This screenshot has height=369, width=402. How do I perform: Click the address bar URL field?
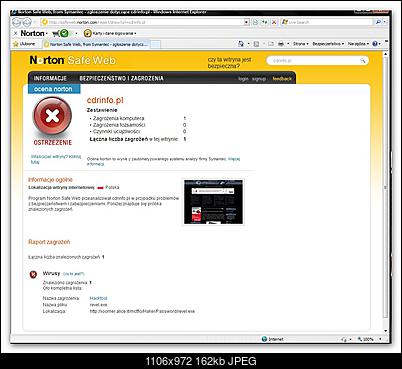pyautogui.click(x=142, y=22)
